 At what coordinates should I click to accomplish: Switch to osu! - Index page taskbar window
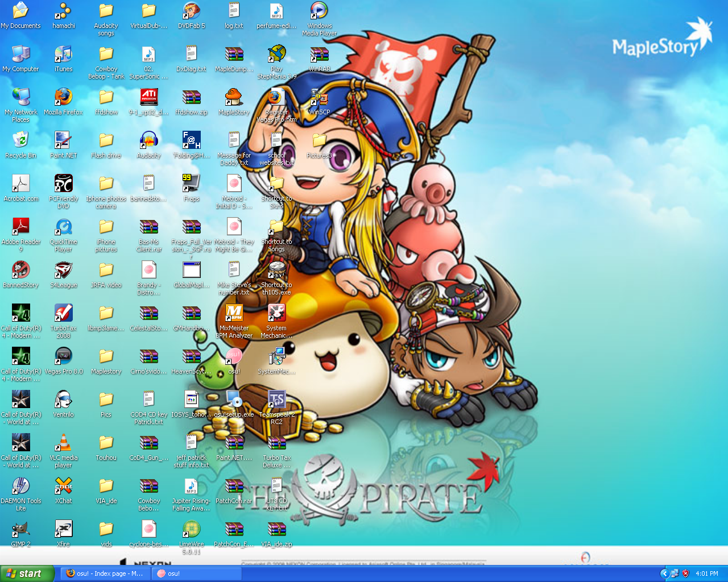click(x=105, y=573)
